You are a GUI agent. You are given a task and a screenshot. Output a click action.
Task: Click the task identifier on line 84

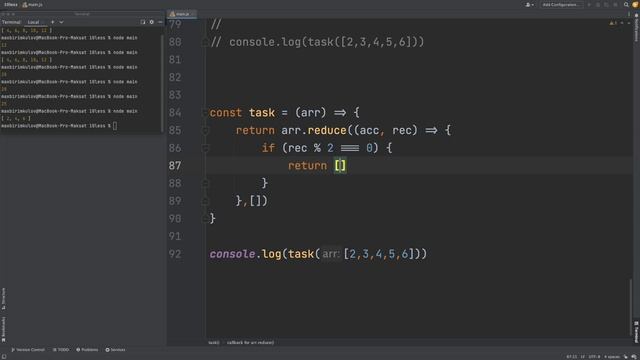(262, 113)
